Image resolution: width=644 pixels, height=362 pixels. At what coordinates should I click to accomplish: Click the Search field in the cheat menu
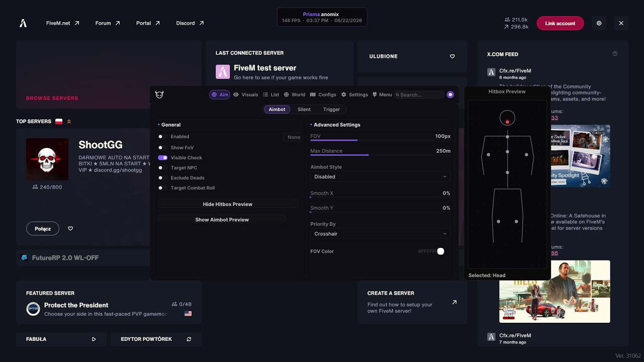tap(419, 95)
